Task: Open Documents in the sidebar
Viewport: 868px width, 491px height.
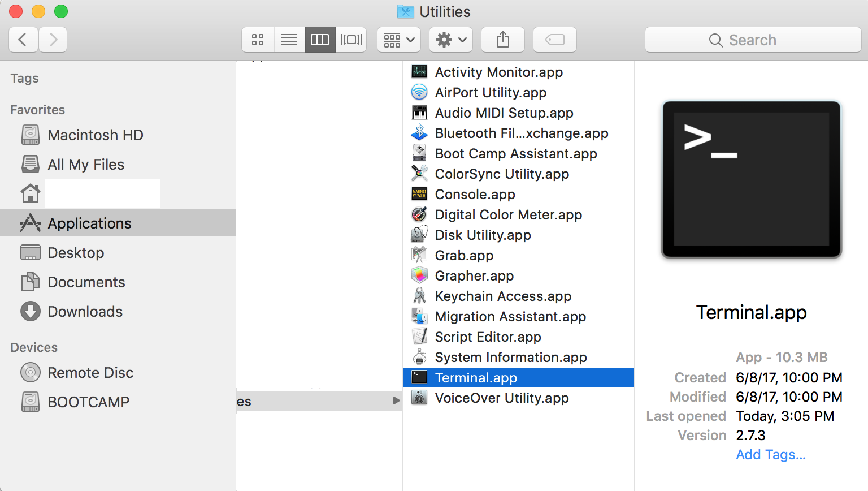Action: (x=118, y=282)
